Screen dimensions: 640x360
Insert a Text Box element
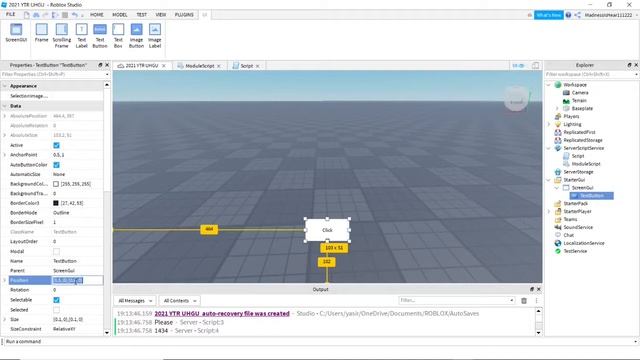(x=118, y=36)
